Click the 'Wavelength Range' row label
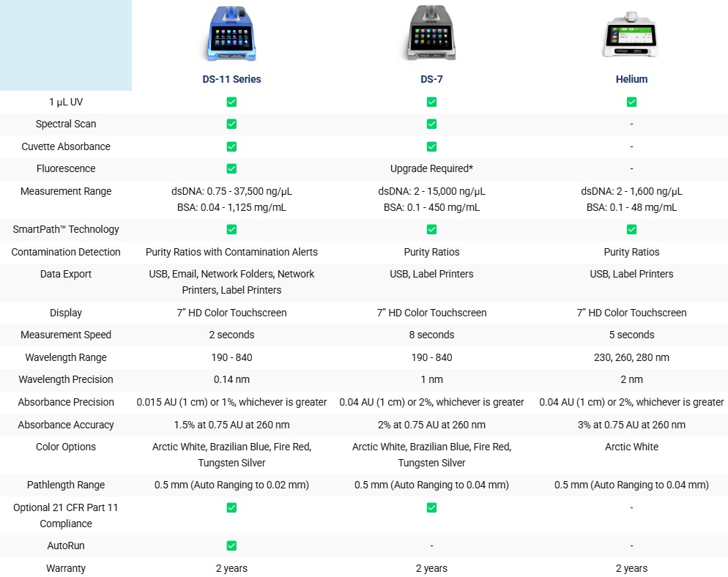This screenshot has width=728, height=577. [x=66, y=357]
